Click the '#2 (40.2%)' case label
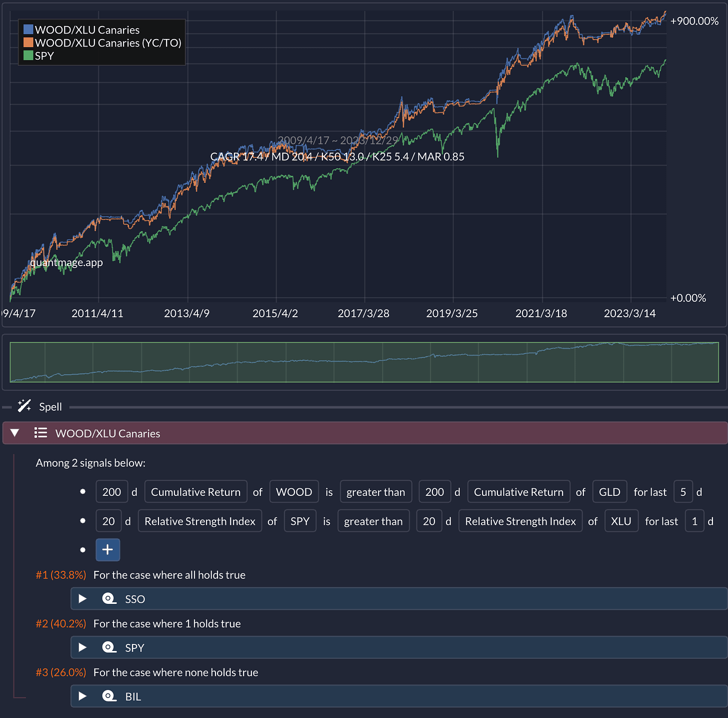728x718 pixels. pyautogui.click(x=61, y=623)
